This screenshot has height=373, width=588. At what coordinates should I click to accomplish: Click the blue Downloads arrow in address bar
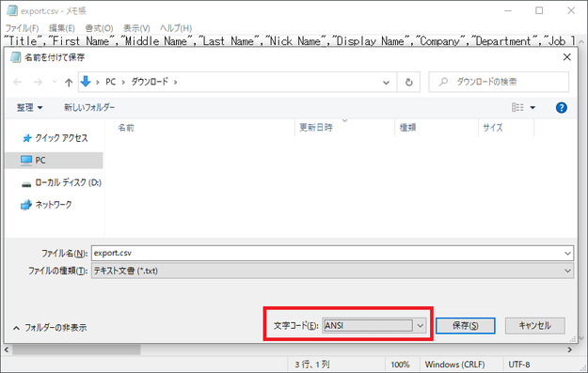(86, 81)
